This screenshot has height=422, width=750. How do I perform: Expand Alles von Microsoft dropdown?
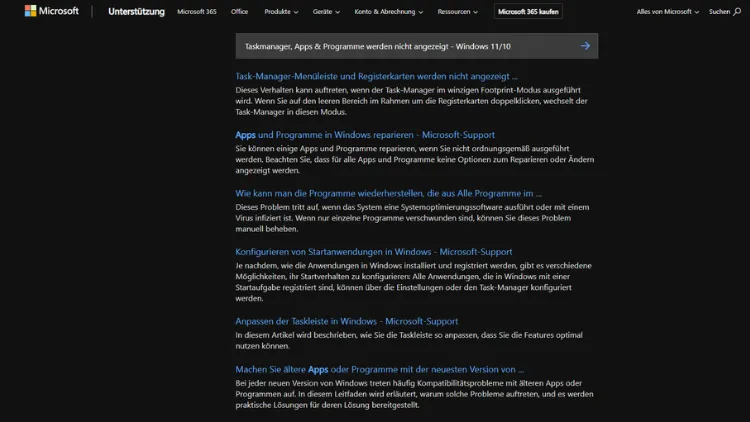pos(667,11)
